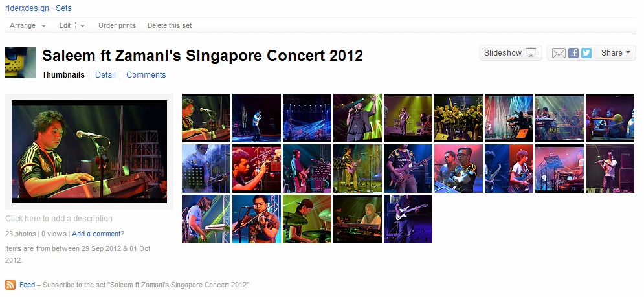Expand the Share dropdown

pos(616,53)
